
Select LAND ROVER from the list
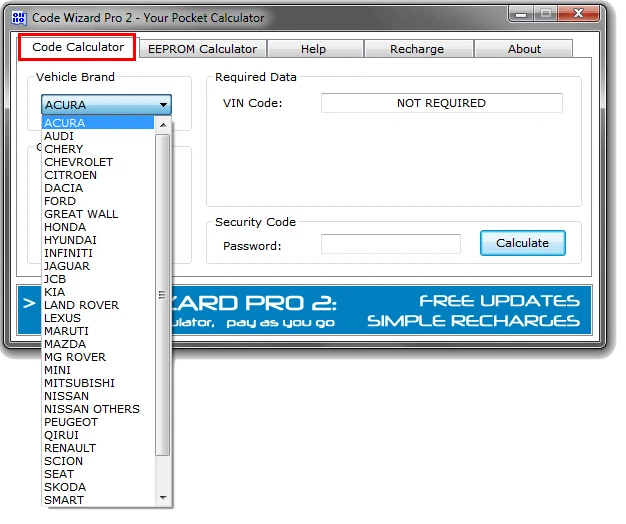click(98, 305)
